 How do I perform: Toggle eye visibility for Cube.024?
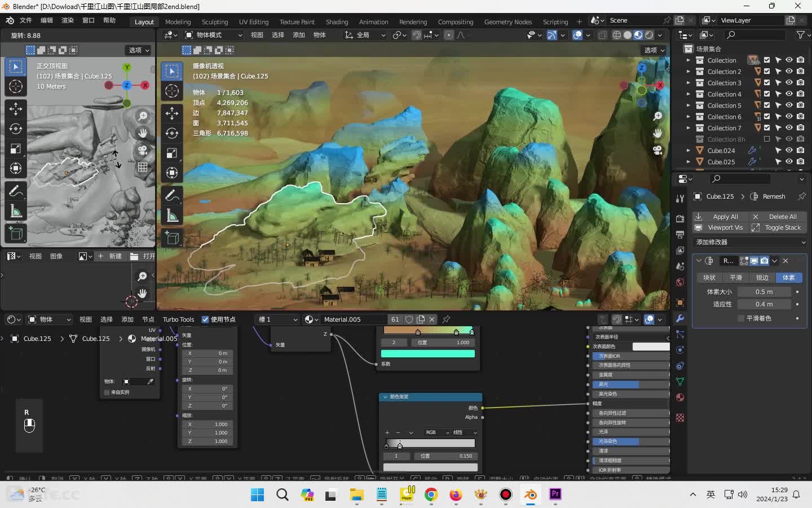(x=789, y=150)
